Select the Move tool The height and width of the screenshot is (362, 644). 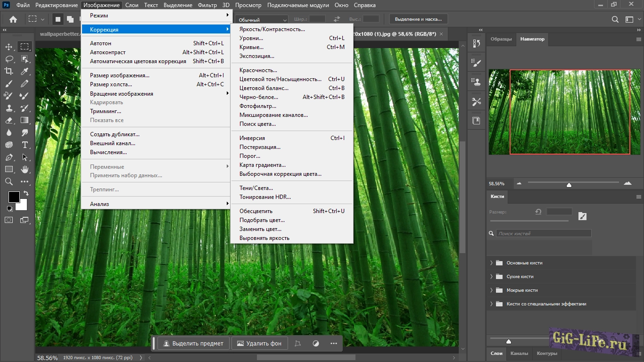(x=9, y=47)
